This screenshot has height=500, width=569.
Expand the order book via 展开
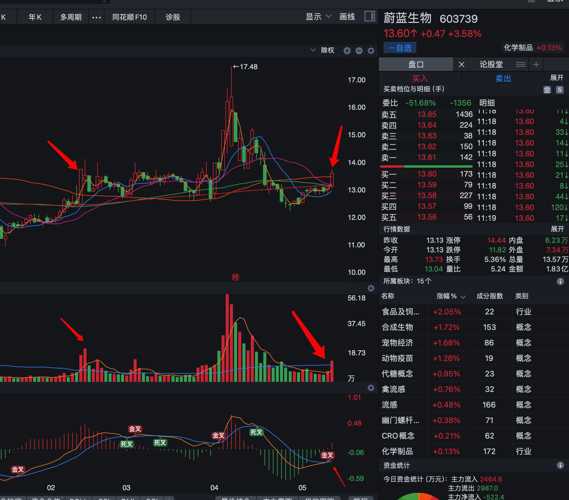point(557,77)
